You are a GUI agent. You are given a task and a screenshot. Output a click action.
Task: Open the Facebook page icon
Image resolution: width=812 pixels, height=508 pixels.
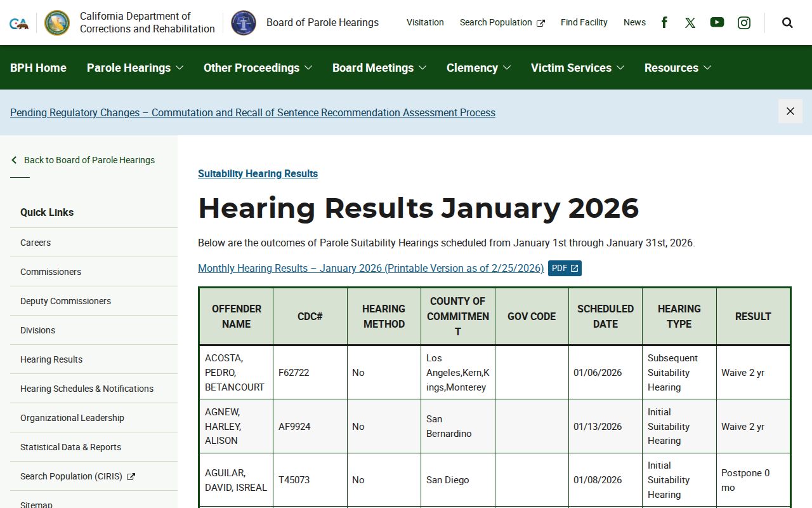(664, 22)
